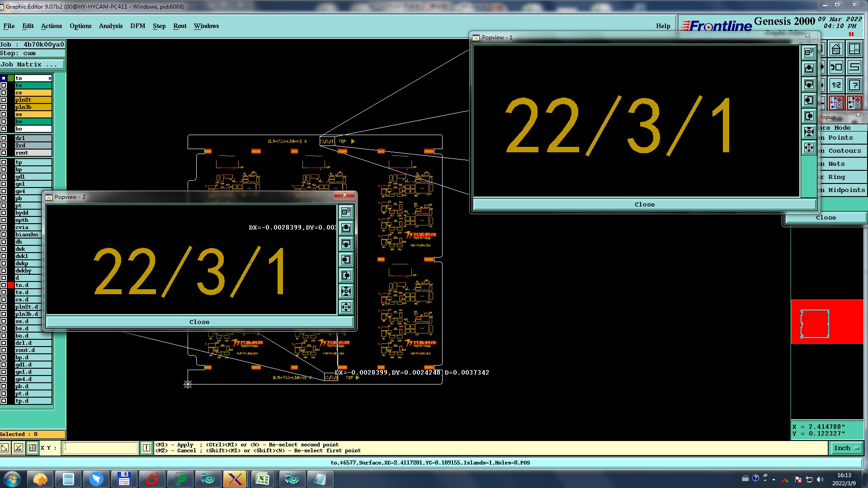Toggle checkbox for the ts layer
Screen dimensions: 868x488
pyautogui.click(x=4, y=85)
